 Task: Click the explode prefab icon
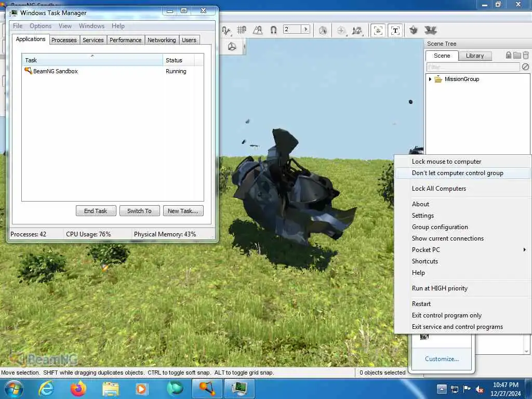(x=430, y=30)
